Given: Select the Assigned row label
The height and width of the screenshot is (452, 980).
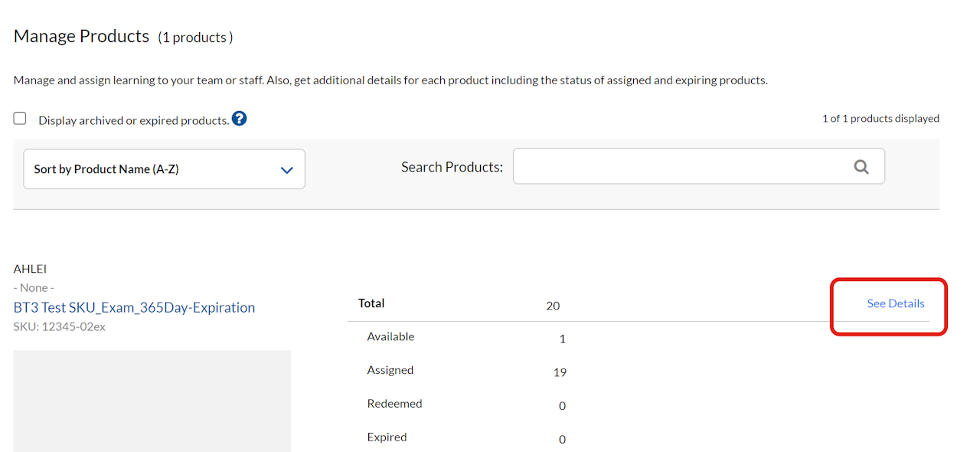Looking at the screenshot, I should click(x=390, y=370).
